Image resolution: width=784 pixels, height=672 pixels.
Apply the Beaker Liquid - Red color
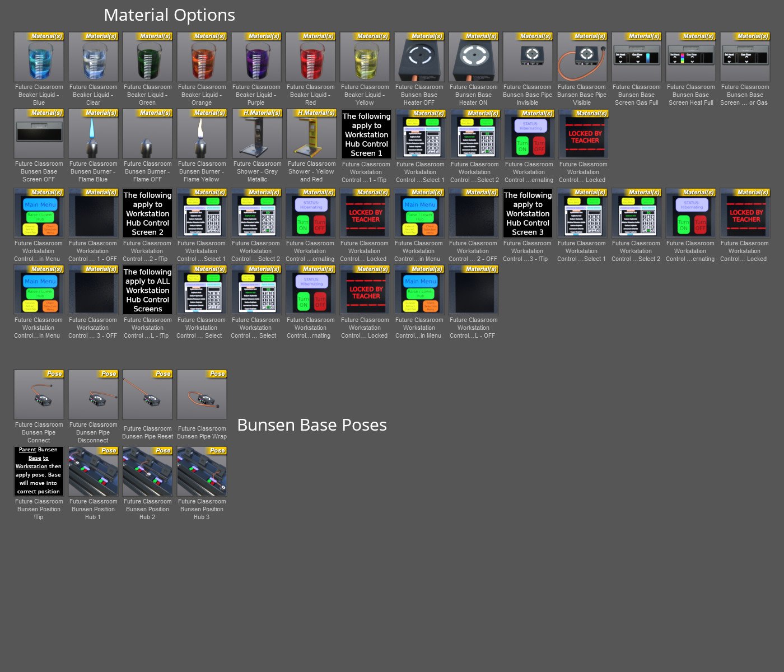pos(310,56)
